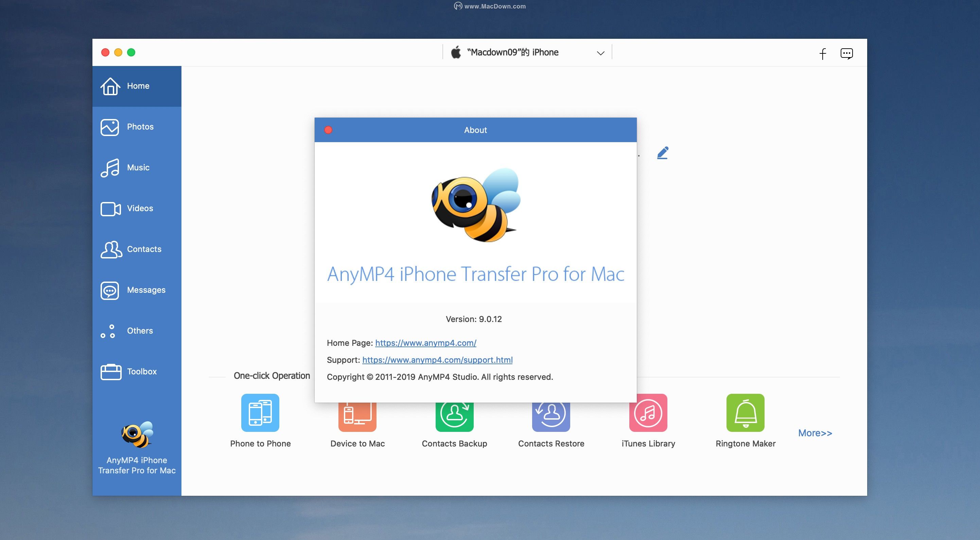Click the iTunes Library label
This screenshot has width=980, height=540.
648,444
